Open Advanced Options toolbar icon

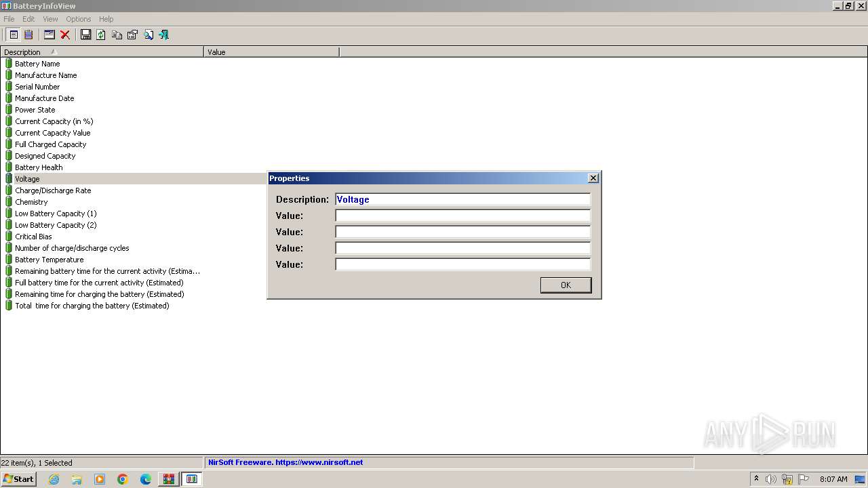tap(132, 35)
